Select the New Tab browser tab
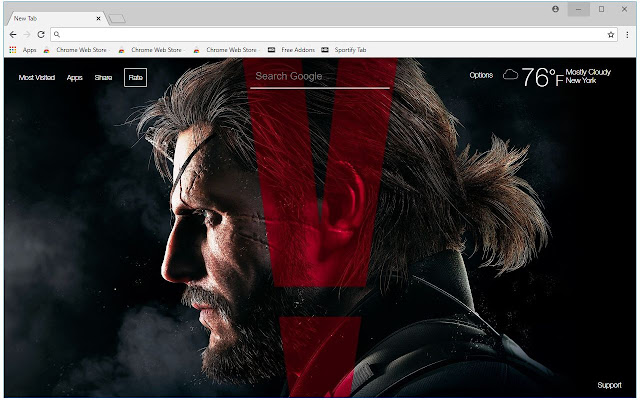The width and height of the screenshot is (640, 400). click(x=55, y=18)
